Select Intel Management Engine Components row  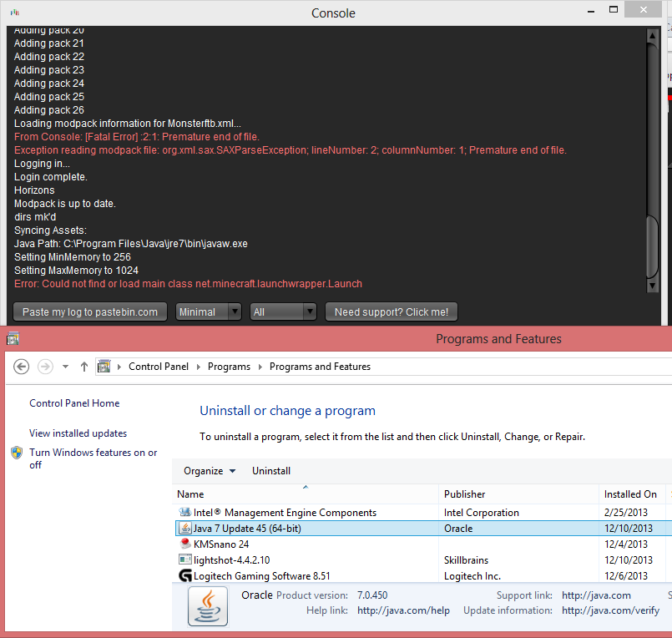(422, 512)
